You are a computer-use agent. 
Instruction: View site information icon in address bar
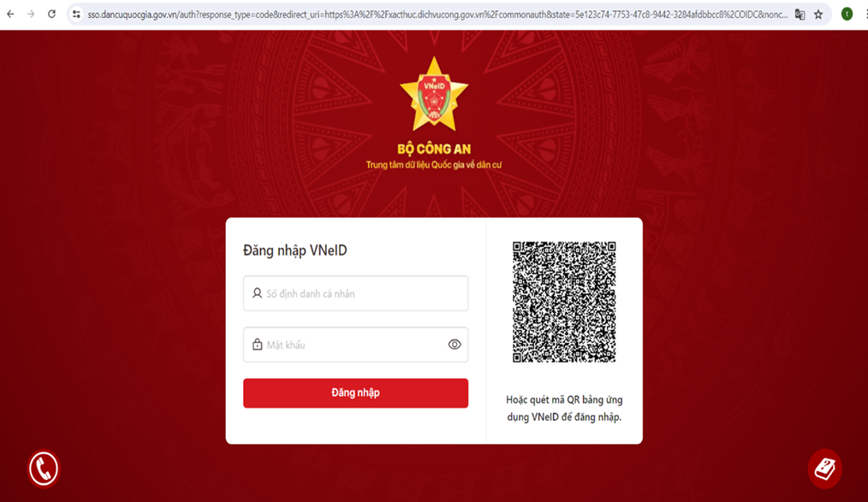point(76,15)
